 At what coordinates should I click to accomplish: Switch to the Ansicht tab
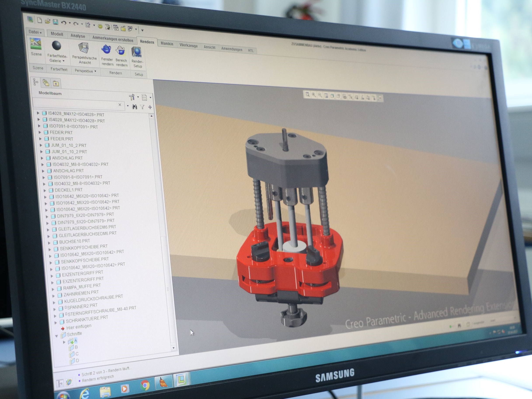coord(209,47)
